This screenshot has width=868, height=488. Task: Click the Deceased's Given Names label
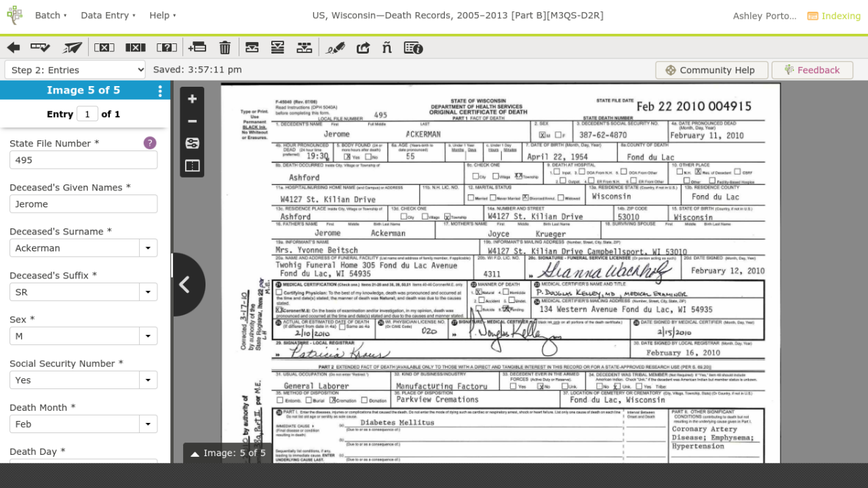70,187
